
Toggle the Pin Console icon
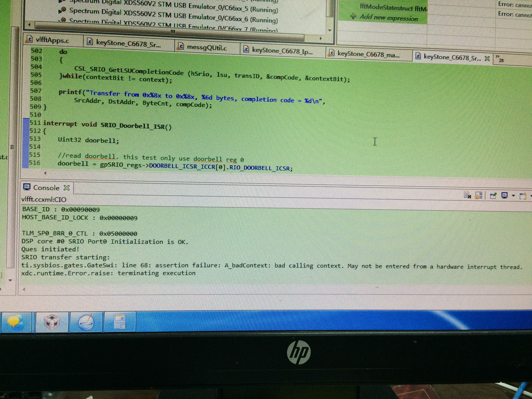(x=493, y=196)
